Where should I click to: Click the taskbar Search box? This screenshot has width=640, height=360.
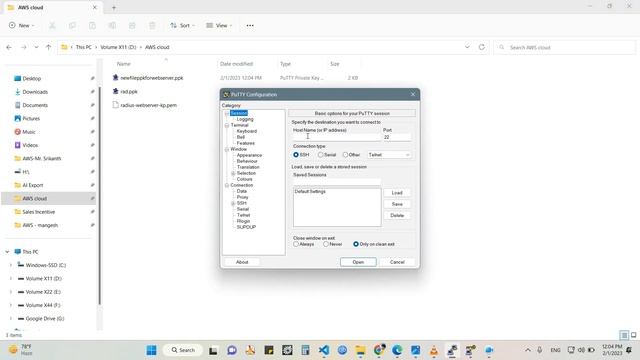pyautogui.click(x=182, y=350)
